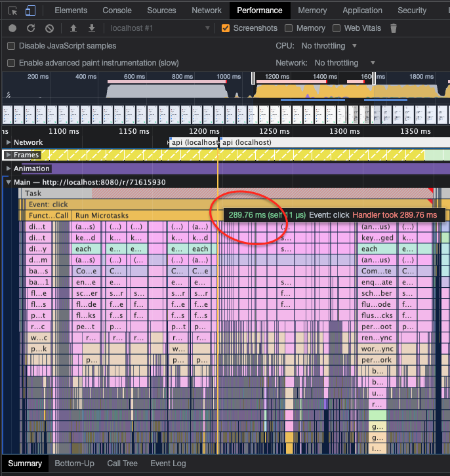Expand the Frames track
450x476 pixels.
9,155
